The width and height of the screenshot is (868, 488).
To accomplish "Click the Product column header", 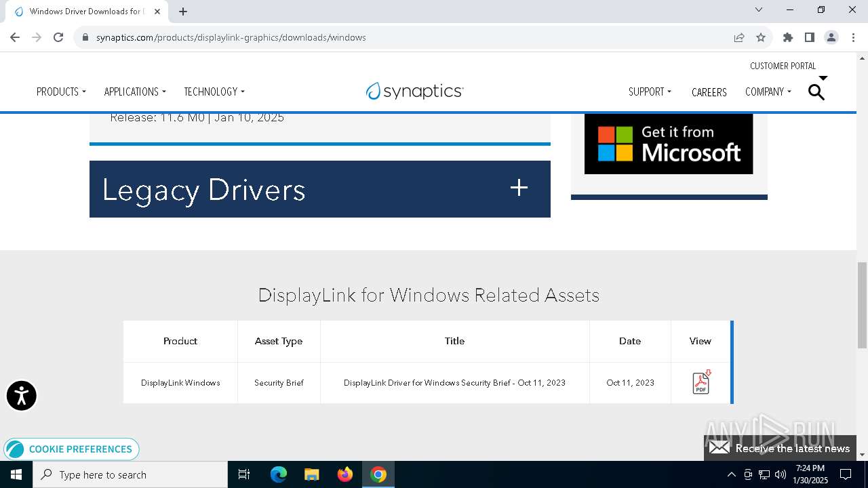I will [x=180, y=341].
